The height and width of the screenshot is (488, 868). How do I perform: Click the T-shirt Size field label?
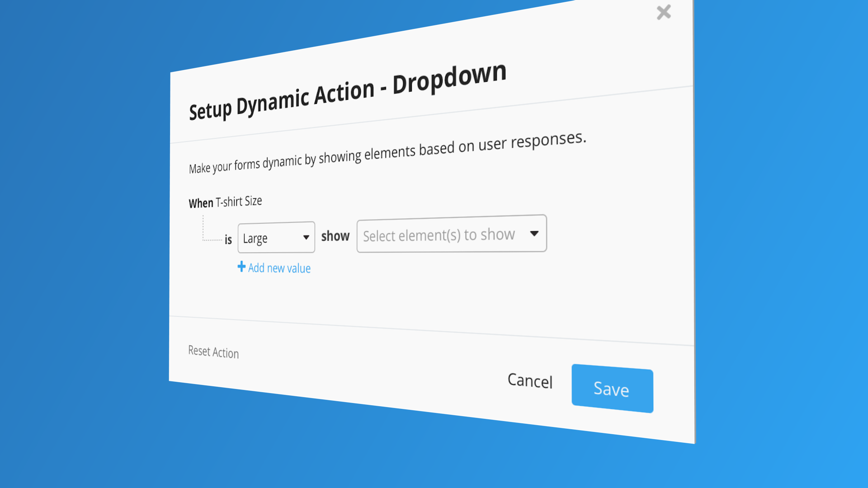(x=239, y=202)
